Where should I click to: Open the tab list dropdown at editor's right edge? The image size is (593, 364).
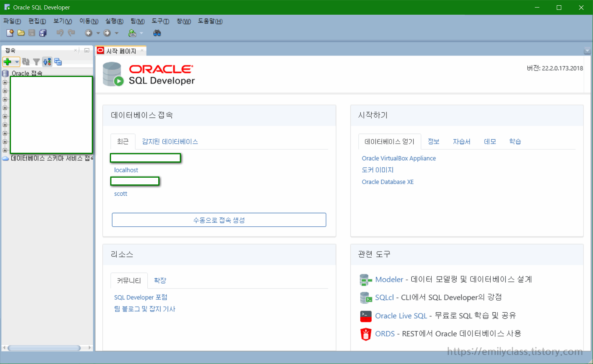click(x=587, y=51)
